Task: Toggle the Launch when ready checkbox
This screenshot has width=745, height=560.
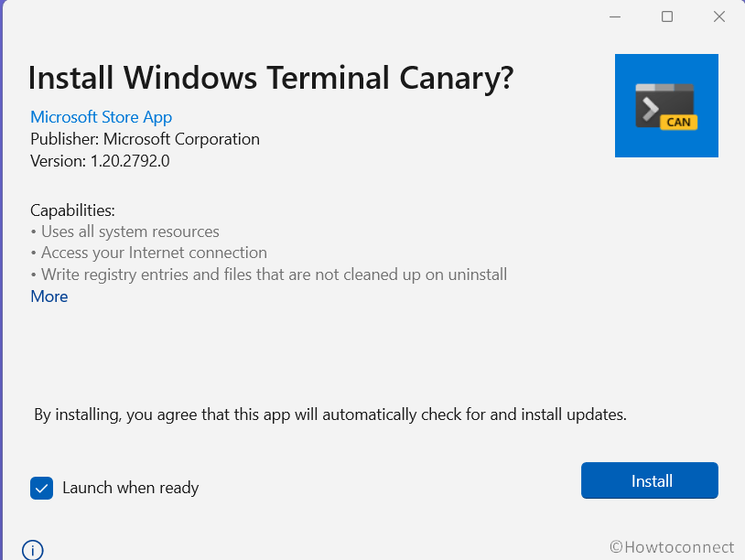Action: (41, 488)
